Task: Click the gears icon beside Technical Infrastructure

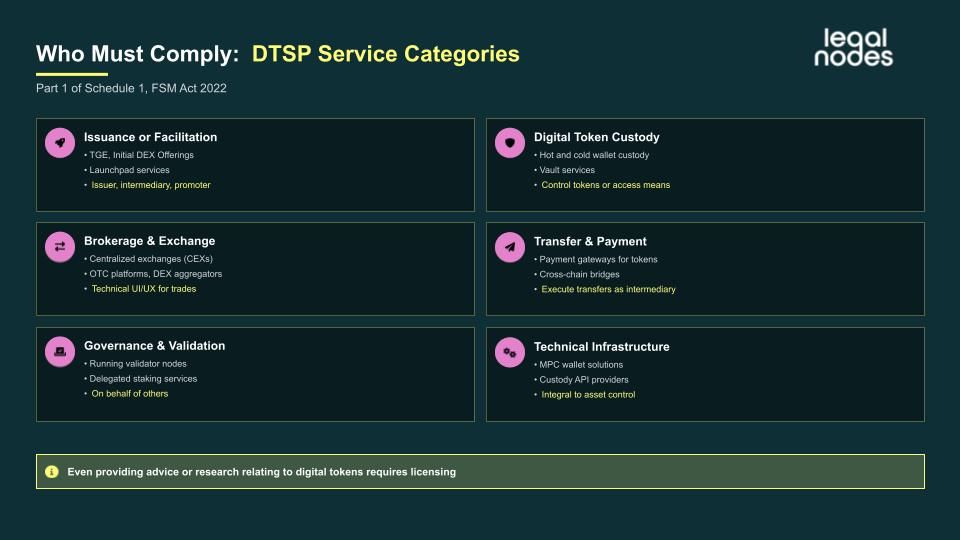Action: pyautogui.click(x=510, y=353)
